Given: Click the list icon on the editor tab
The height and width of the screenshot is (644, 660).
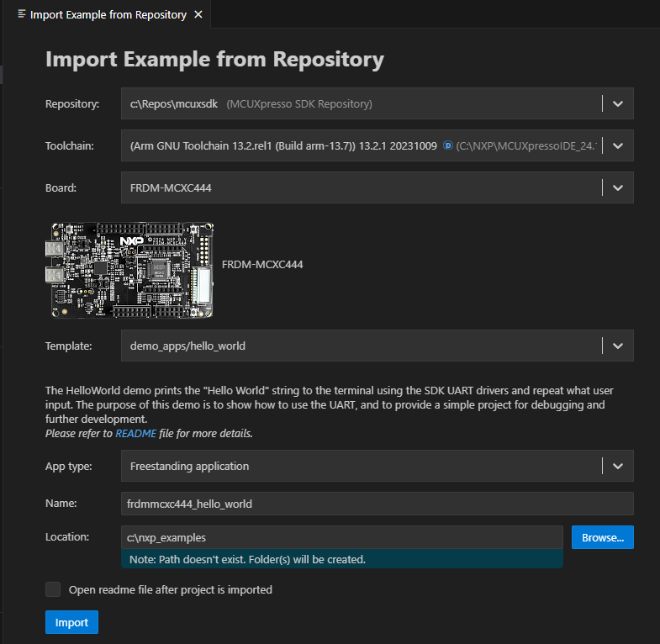Looking at the screenshot, I should (22, 15).
